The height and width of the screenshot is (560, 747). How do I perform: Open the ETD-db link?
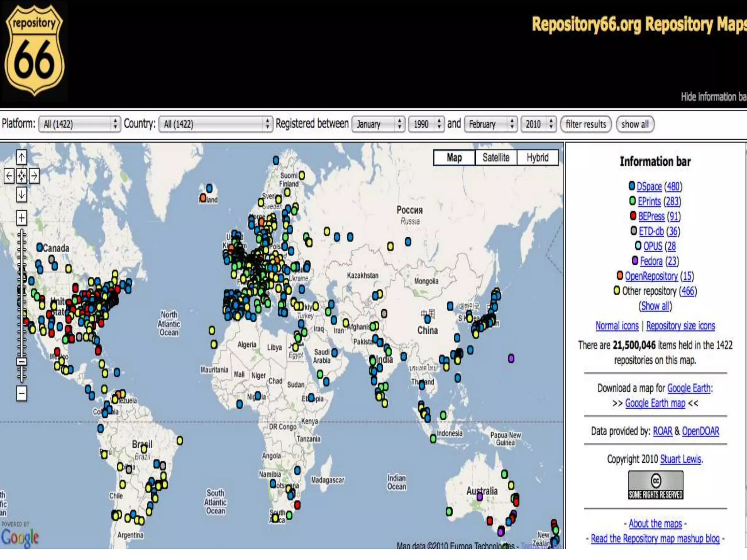pos(651,231)
